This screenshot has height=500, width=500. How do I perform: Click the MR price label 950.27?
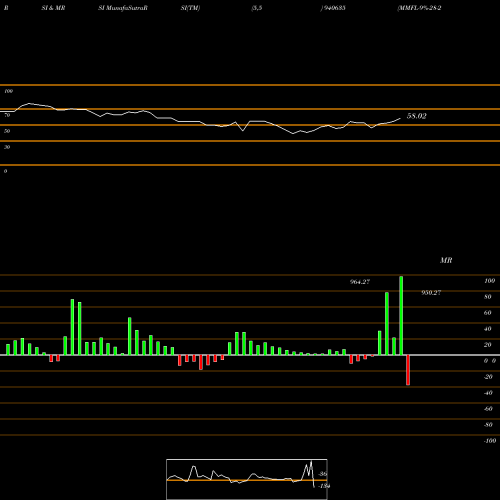(431, 293)
